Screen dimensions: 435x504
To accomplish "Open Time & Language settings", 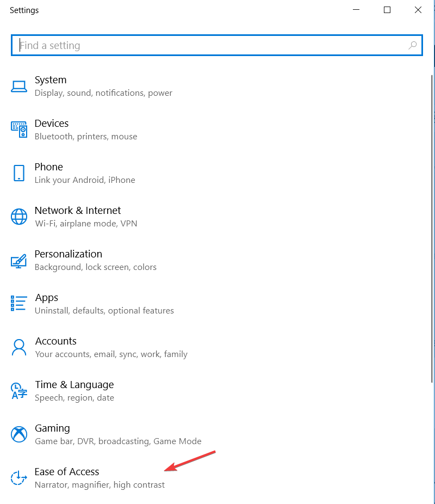I will pos(74,385).
